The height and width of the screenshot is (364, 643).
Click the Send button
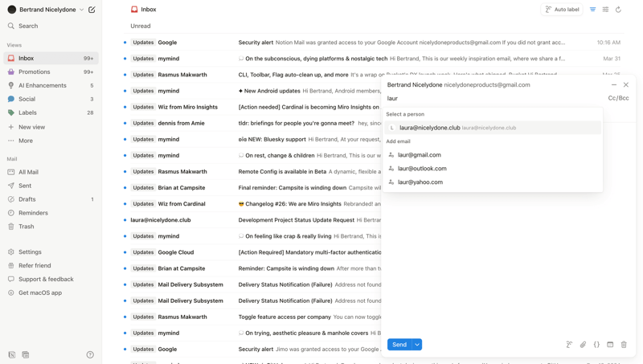point(399,345)
